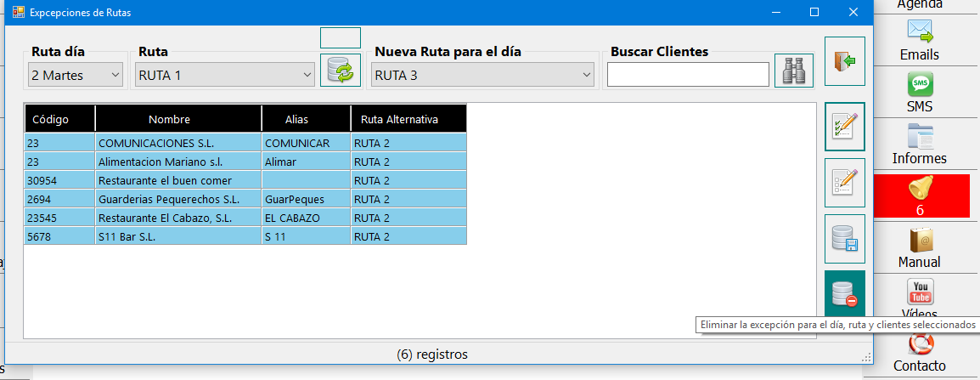Open Nueva Ruta para el día dropdown
980x380 pixels.
tap(482, 75)
